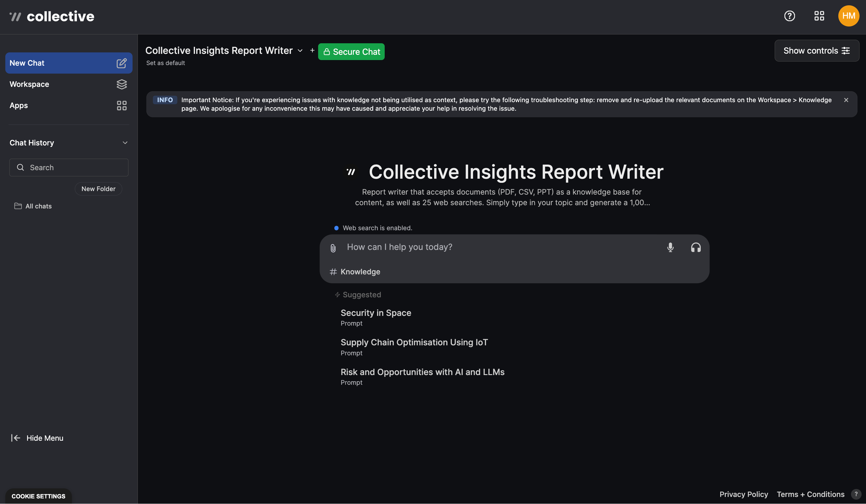This screenshot has width=866, height=504.
Task: Click the bottom-right question mark help button
Action: coord(856,494)
